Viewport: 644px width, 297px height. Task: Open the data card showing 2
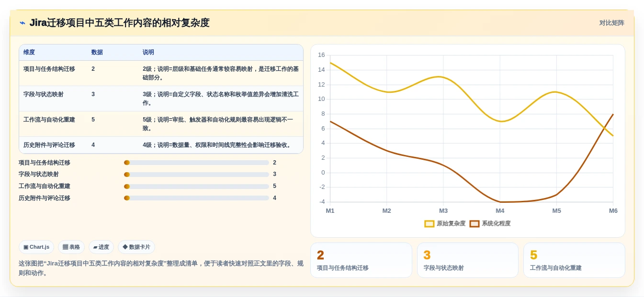pos(361,260)
